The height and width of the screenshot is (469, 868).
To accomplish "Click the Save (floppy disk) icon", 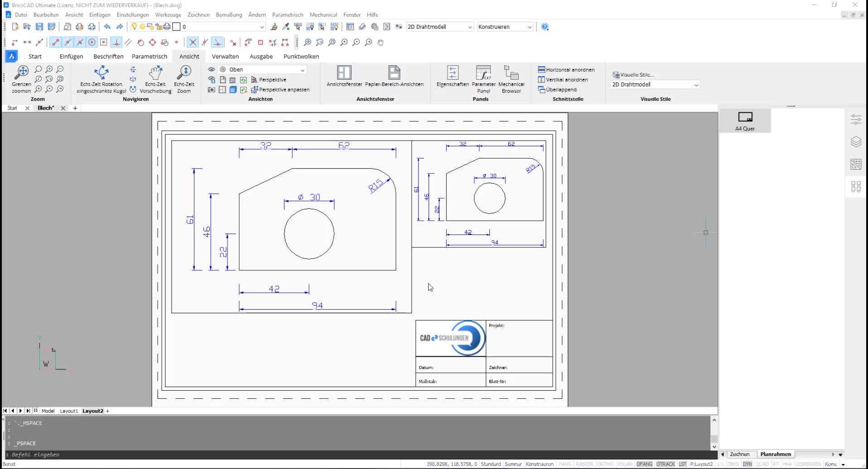I will (x=39, y=27).
